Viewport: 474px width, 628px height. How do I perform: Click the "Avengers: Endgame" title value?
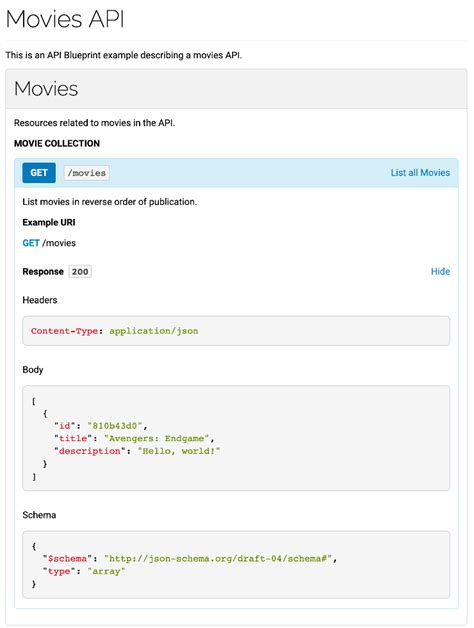coord(157,438)
